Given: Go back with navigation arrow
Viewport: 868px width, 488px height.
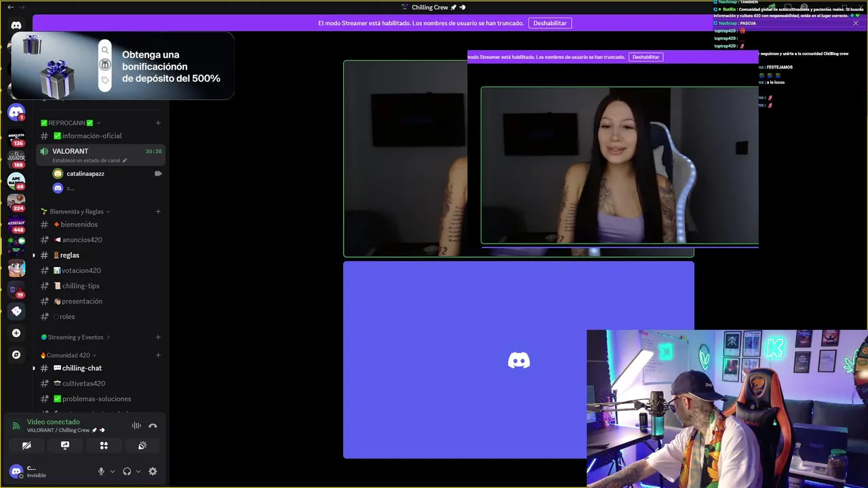Looking at the screenshot, I should (x=9, y=7).
